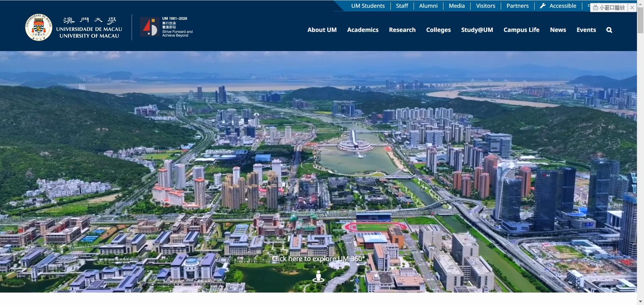Click the UM 1981–2026 anniversary logo
This screenshot has height=305, width=644.
[x=149, y=27]
